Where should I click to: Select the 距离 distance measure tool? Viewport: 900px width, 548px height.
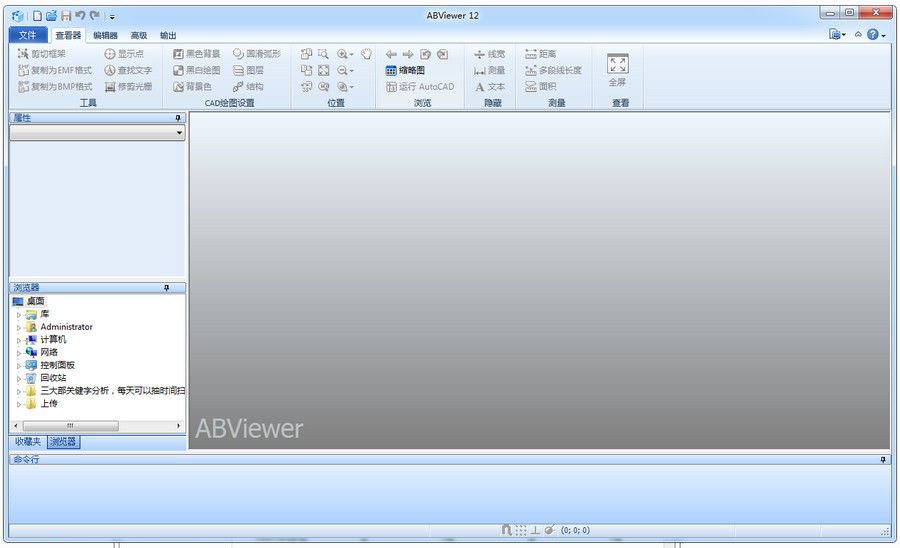click(541, 54)
